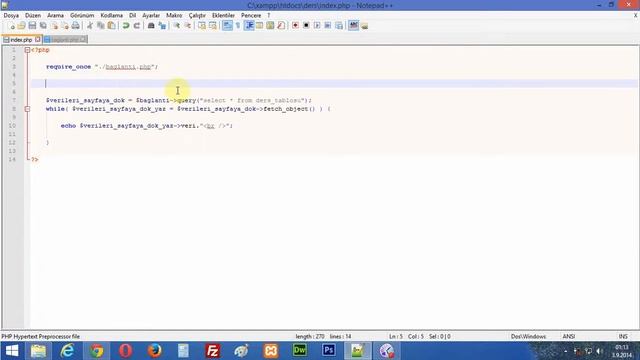Viewport: 640px width, 360px height.
Task: Open the Dosya menu
Action: (x=11, y=16)
